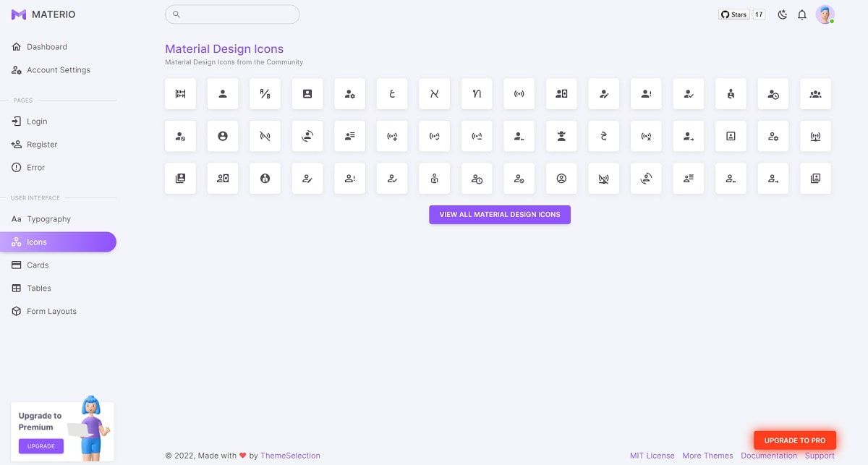Screen dimensions: 868x465
Task: Click the user avatar with online status badge
Action: [825, 14]
